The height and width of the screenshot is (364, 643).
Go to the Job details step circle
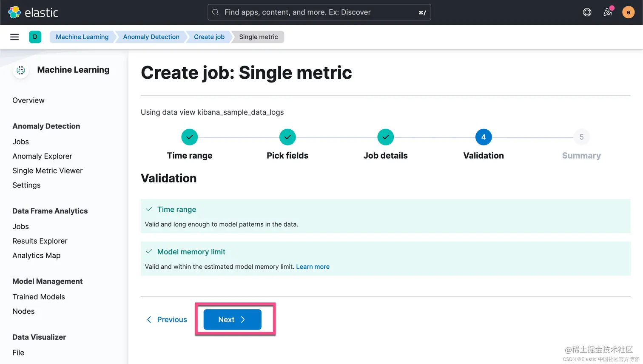385,137
